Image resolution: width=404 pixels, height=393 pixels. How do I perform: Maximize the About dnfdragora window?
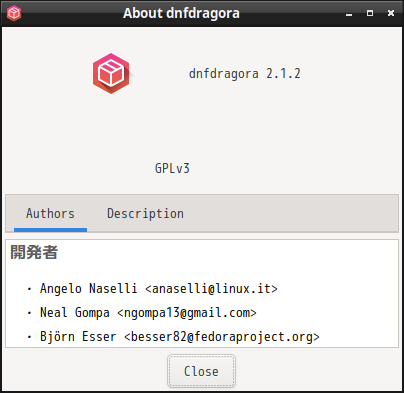(370, 13)
